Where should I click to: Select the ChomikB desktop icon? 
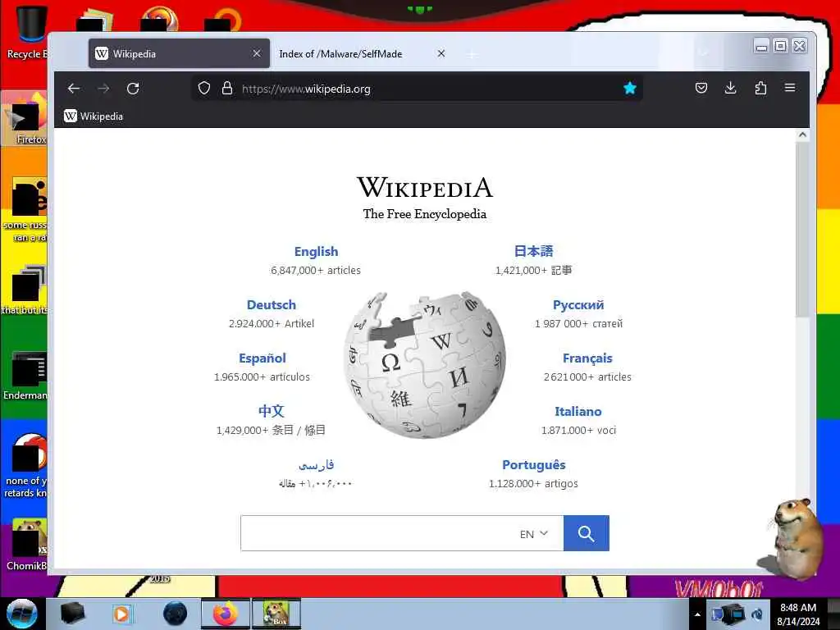[x=25, y=545]
